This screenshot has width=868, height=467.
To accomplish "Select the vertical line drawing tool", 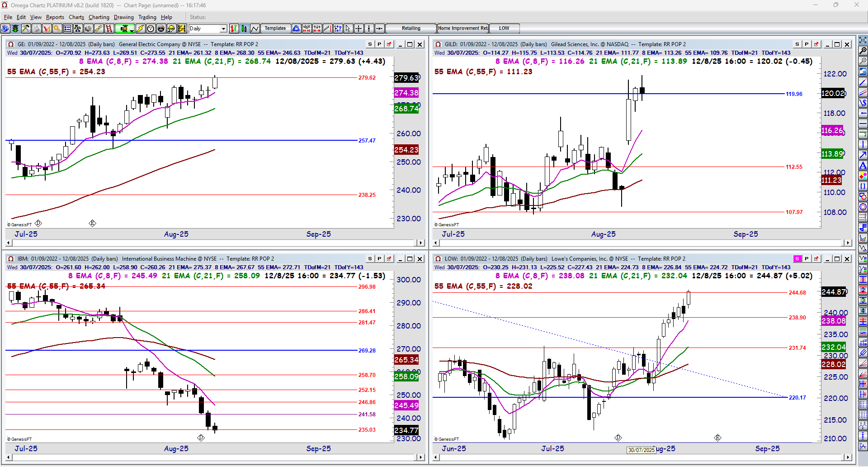I will pyautogui.click(x=863, y=145).
